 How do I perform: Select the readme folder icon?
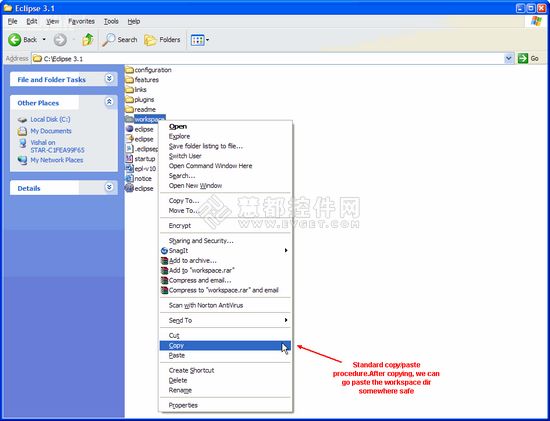tap(129, 109)
